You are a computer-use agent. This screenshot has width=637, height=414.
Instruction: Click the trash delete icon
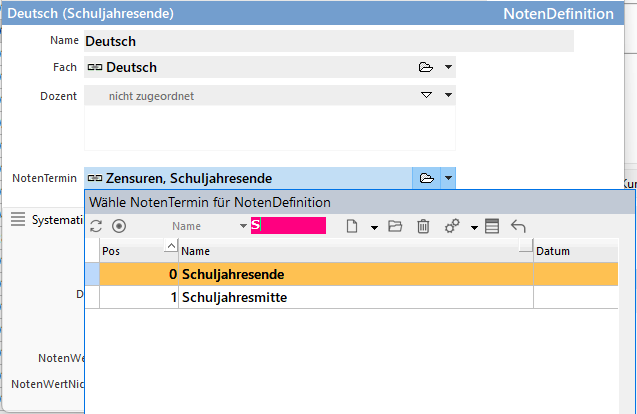[423, 226]
